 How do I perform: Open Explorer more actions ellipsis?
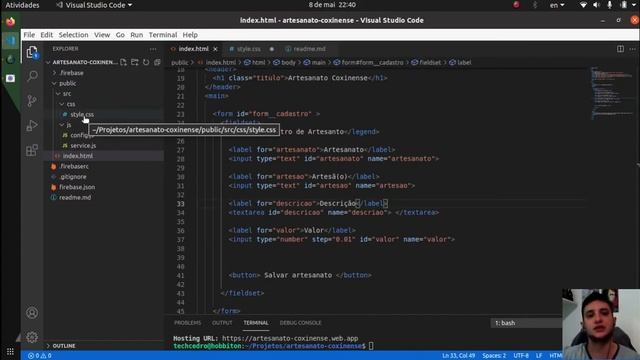coord(153,49)
